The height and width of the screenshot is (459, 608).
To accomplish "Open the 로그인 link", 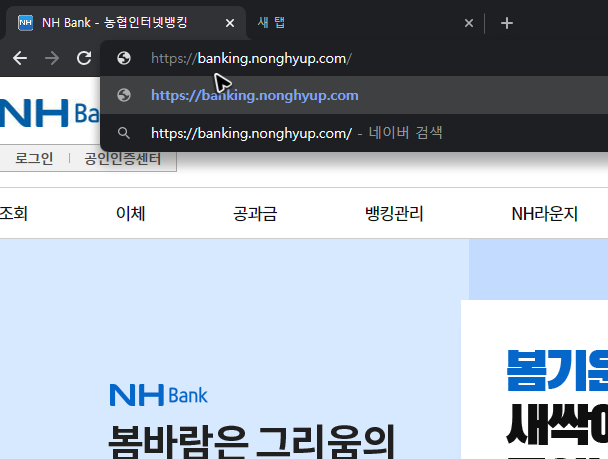I will [x=34, y=159].
